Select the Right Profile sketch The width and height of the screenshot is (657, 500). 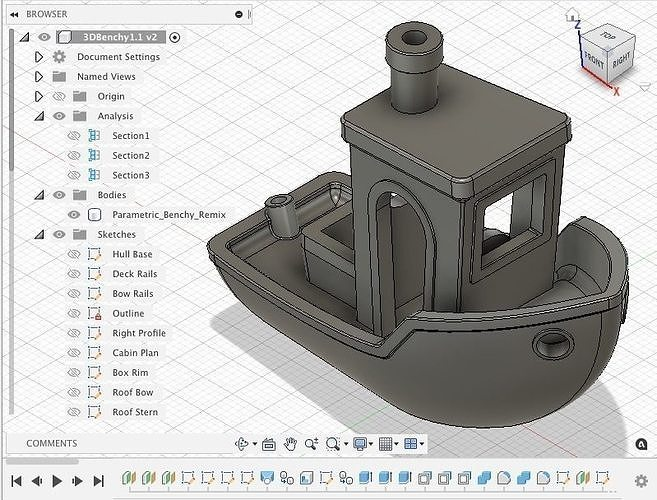(139, 333)
